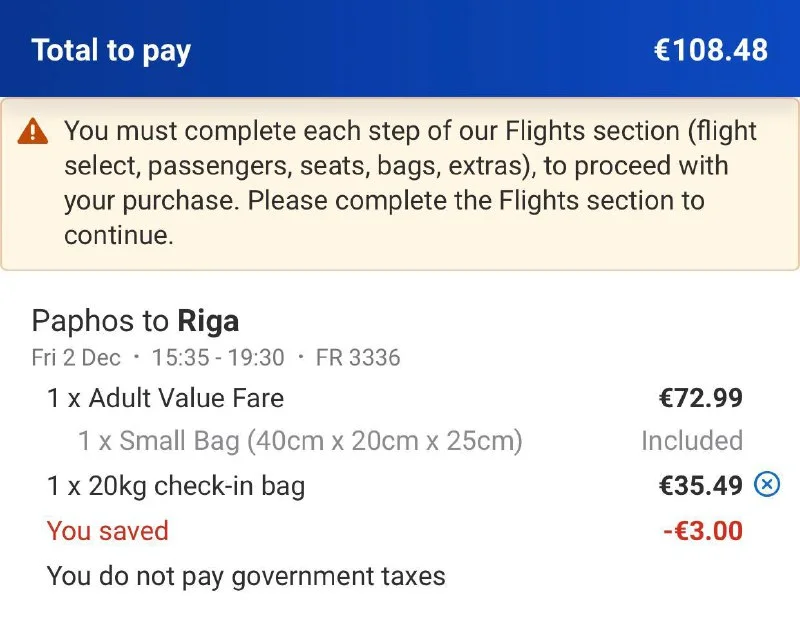Image resolution: width=800 pixels, height=618 pixels.
Task: Click the "Included" label for Small Bag
Action: [x=691, y=441]
